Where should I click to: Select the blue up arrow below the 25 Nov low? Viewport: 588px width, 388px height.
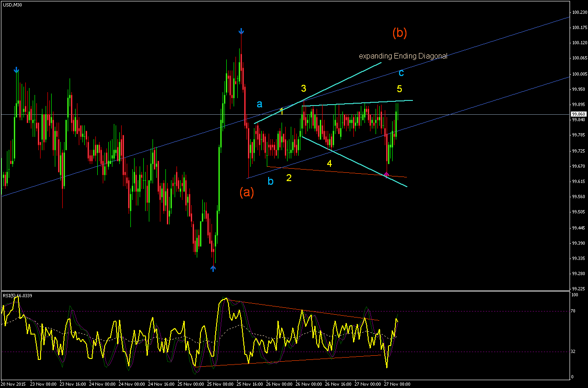213,268
